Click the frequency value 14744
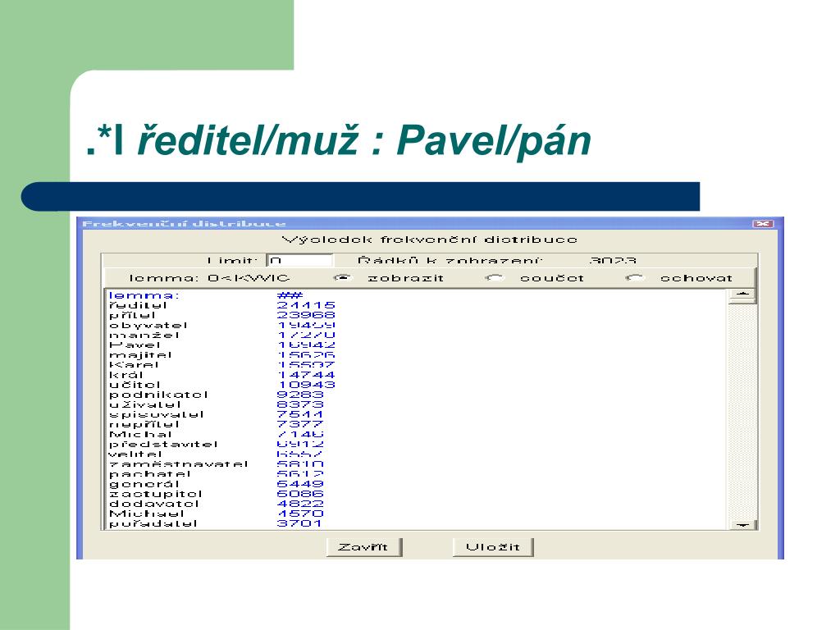840x630 pixels. click(x=306, y=374)
